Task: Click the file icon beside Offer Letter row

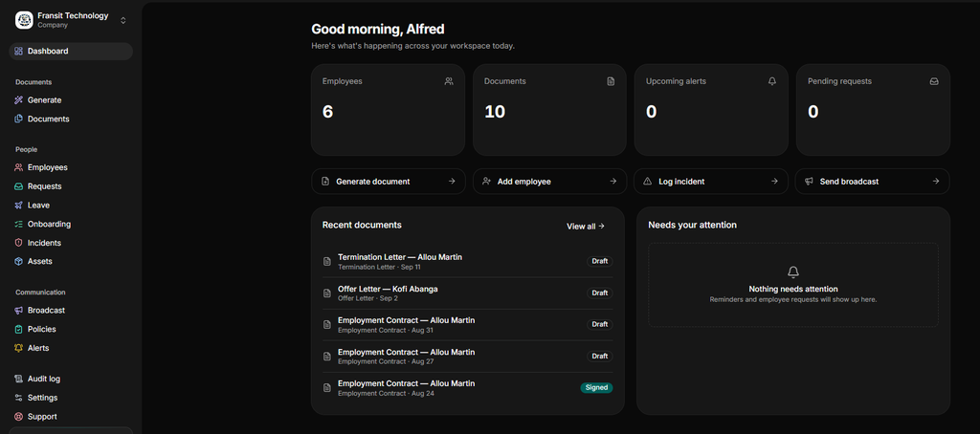Action: 327,293
